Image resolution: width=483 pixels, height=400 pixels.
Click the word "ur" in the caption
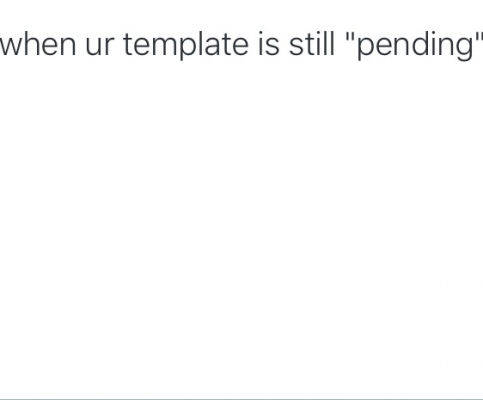pyautogui.click(x=100, y=47)
